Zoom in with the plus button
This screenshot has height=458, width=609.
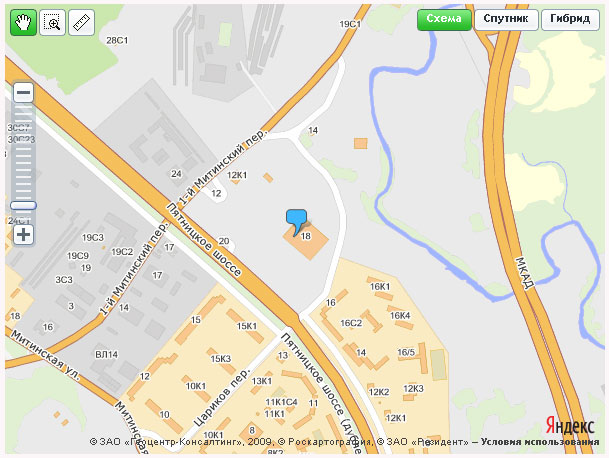pos(23,234)
